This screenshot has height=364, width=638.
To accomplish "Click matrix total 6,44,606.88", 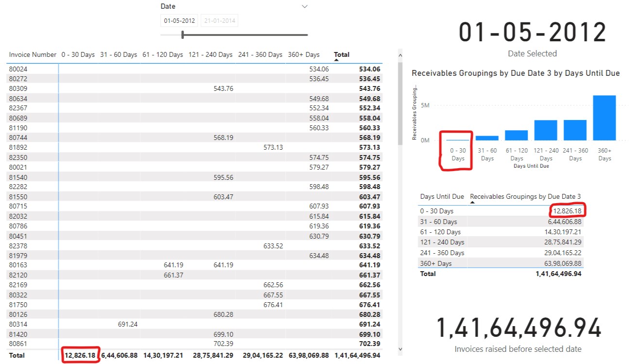I will tap(120, 355).
